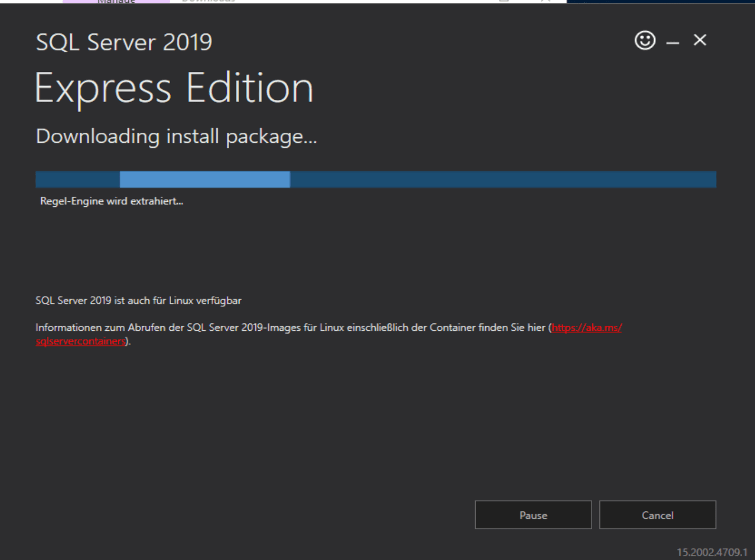Open the aka.ms sqlservercontainers link
Image resolution: width=755 pixels, height=560 pixels.
click(x=587, y=328)
